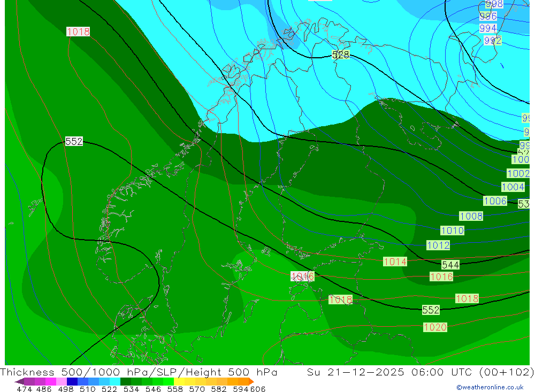Click the blue '1012' isobar label

pyautogui.click(x=438, y=245)
